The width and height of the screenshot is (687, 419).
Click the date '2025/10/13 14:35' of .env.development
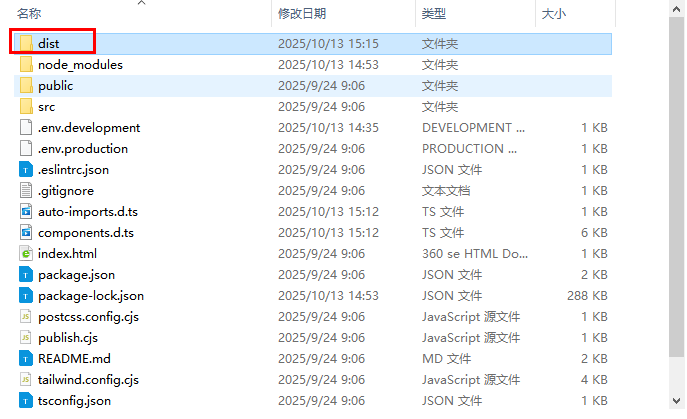[x=328, y=128]
